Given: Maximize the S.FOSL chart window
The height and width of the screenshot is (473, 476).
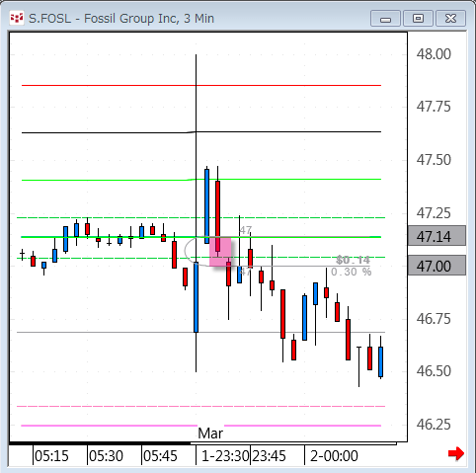Looking at the screenshot, I should (418, 19).
